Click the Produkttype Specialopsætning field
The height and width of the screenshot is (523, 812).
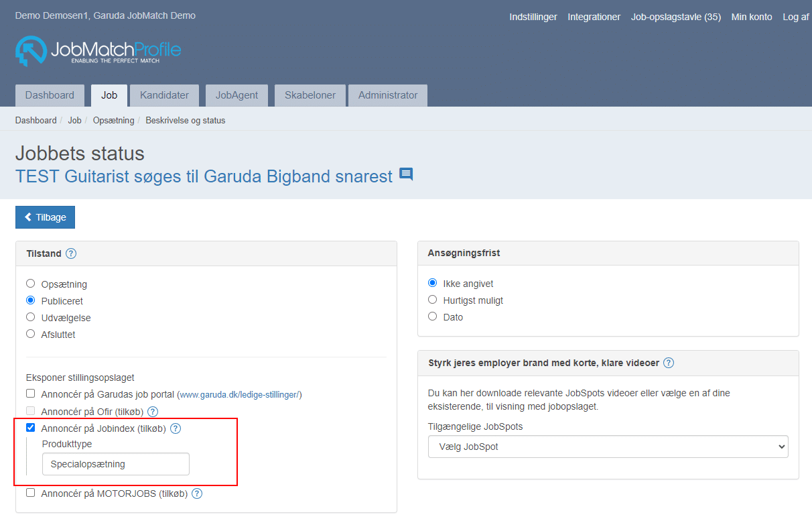116,464
